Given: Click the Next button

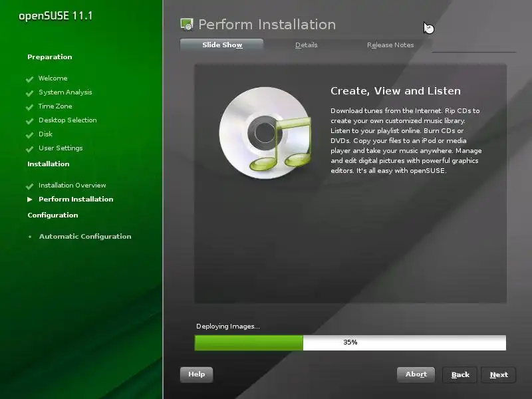Looking at the screenshot, I should (499, 374).
